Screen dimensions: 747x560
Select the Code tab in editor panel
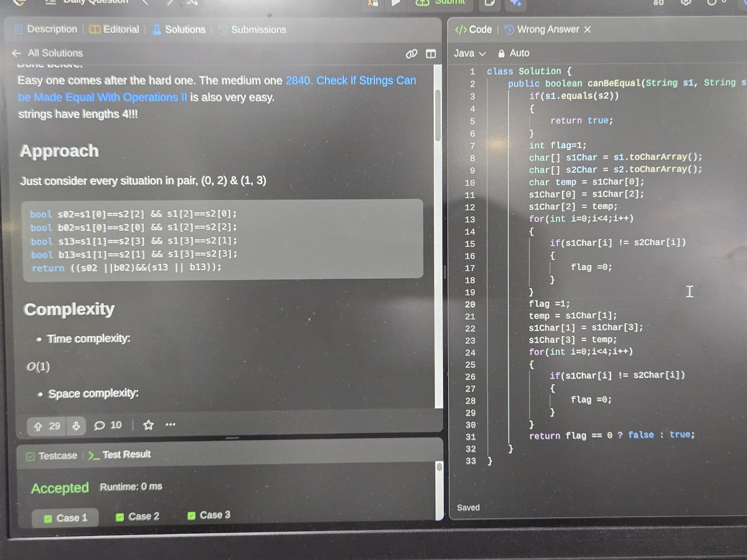(474, 29)
